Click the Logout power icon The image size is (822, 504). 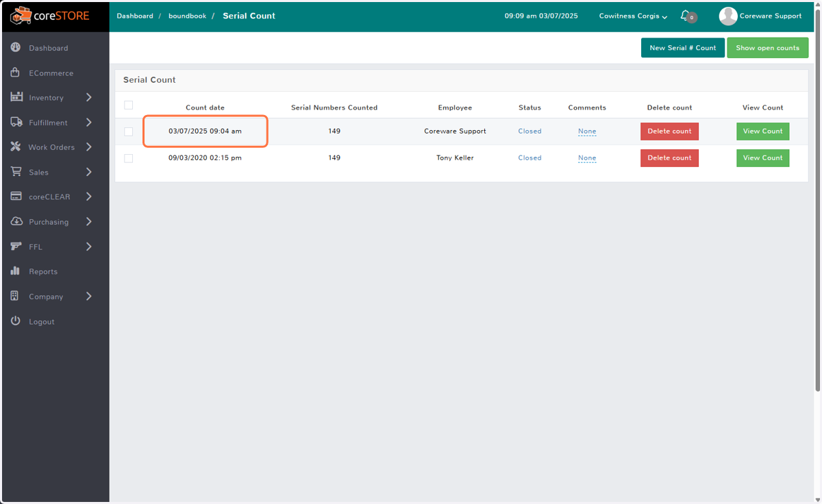click(16, 321)
